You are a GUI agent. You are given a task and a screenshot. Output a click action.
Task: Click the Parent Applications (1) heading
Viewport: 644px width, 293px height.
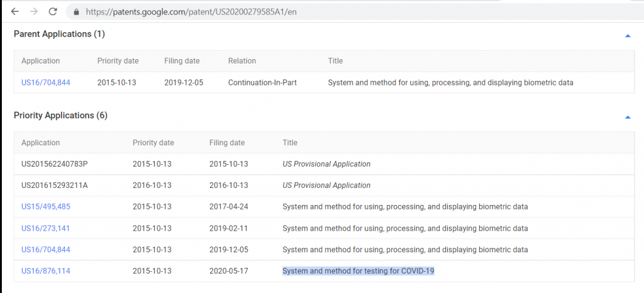(x=60, y=34)
